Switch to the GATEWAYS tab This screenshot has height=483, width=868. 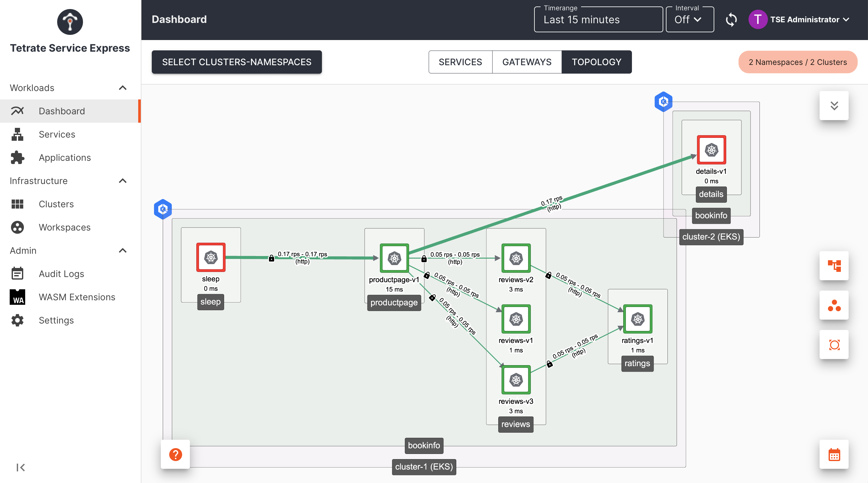pyautogui.click(x=527, y=62)
